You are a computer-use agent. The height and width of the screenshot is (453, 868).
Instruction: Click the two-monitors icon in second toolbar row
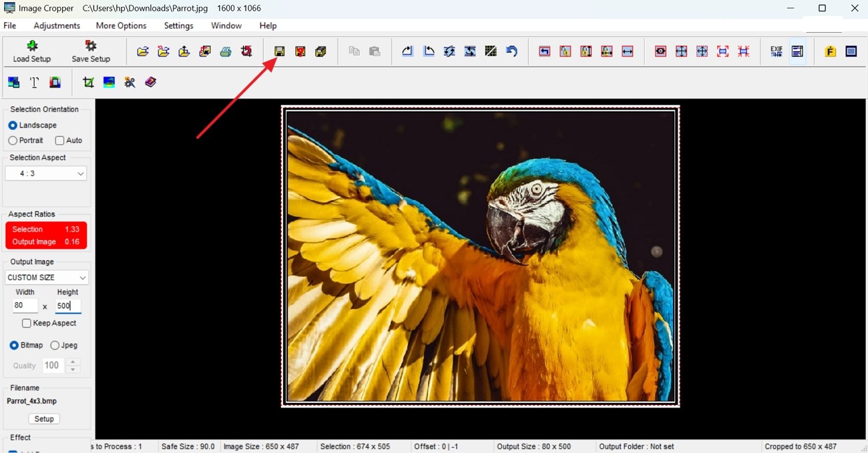[x=13, y=82]
